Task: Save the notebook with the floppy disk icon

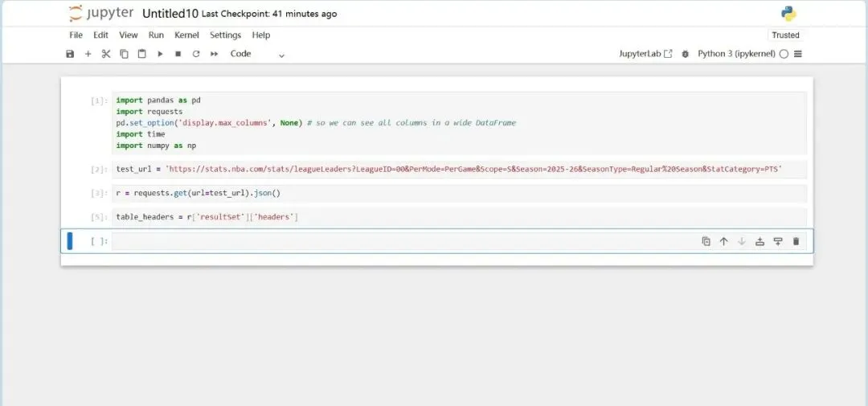Action: [70, 54]
